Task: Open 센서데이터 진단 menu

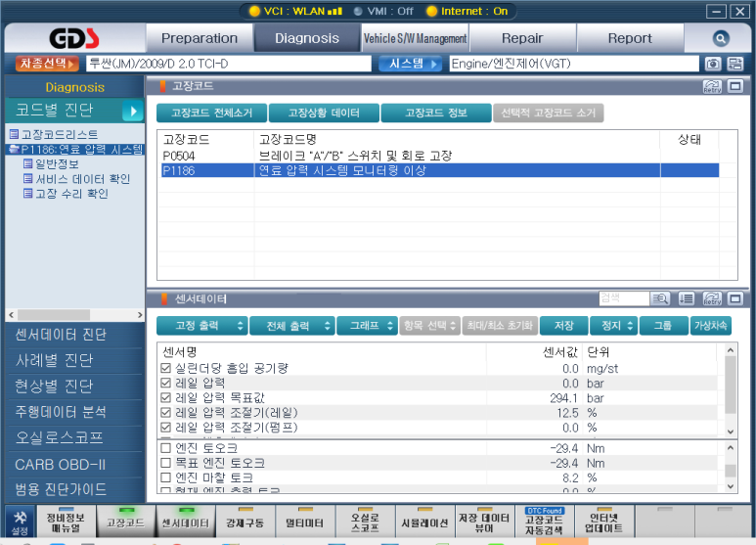Action: (x=74, y=335)
